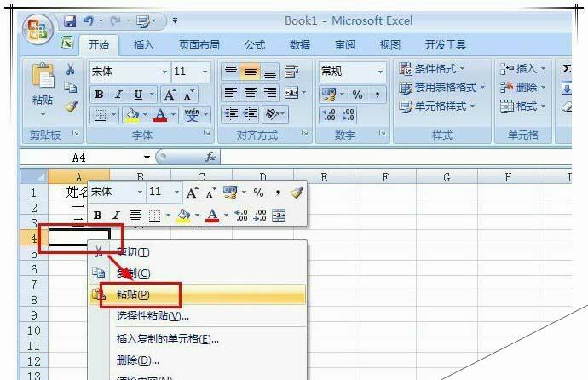Expand 套用表格格式 table format menu
Image resolution: width=588 pixels, height=380 pixels.
click(441, 88)
